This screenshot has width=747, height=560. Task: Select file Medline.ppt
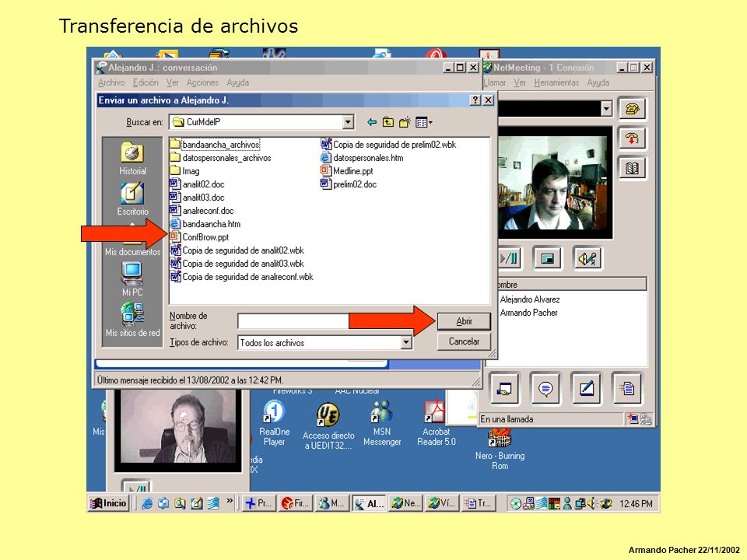point(347,171)
